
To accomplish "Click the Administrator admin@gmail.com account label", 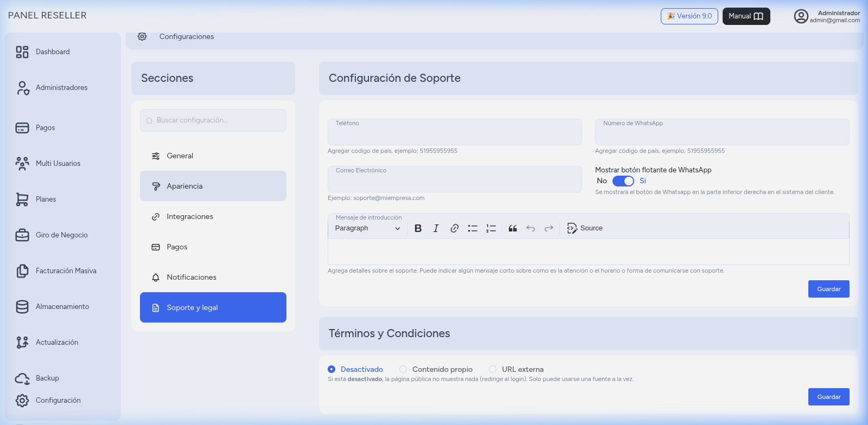I will point(835,16).
